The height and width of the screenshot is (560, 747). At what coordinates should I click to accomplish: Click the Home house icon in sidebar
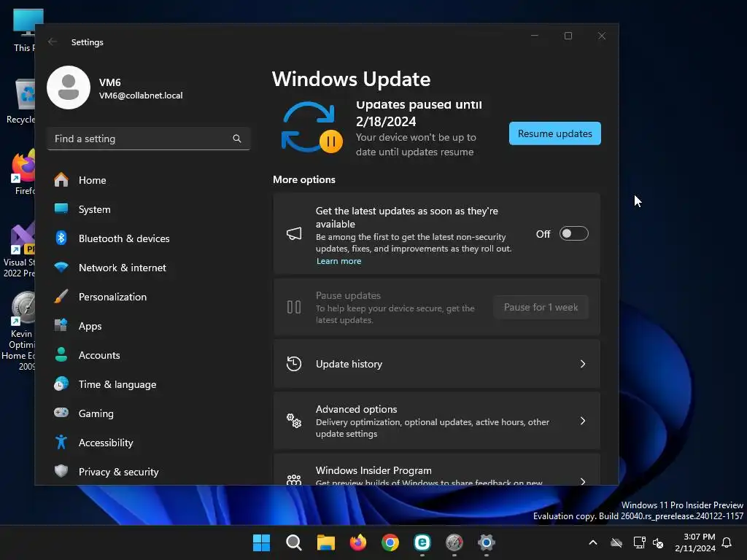[61, 180]
